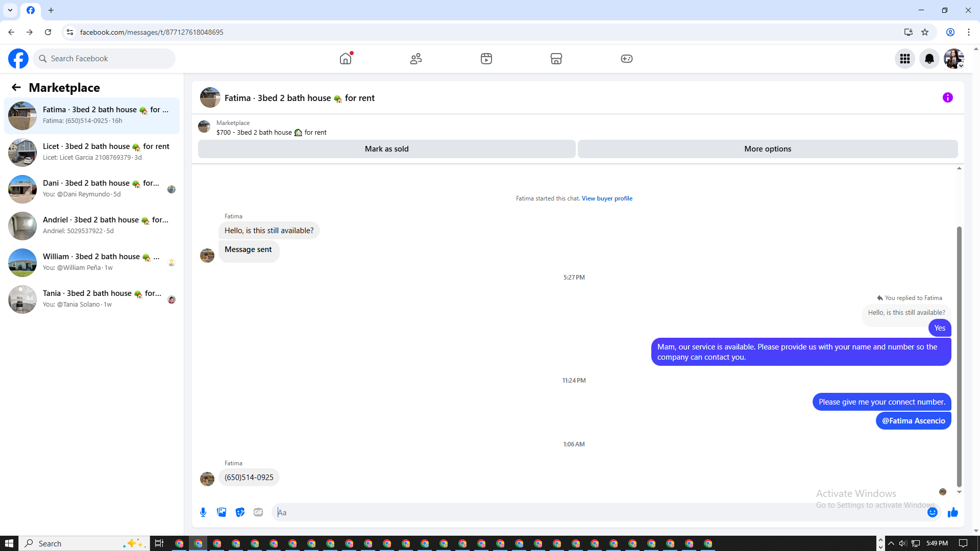This screenshot has width=980, height=551.
Task: Click Mark as sold button
Action: tap(387, 149)
